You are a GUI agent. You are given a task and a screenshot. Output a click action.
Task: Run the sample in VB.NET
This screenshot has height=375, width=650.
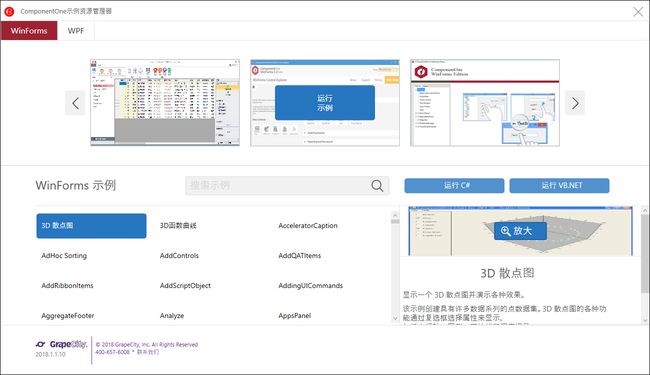(559, 185)
